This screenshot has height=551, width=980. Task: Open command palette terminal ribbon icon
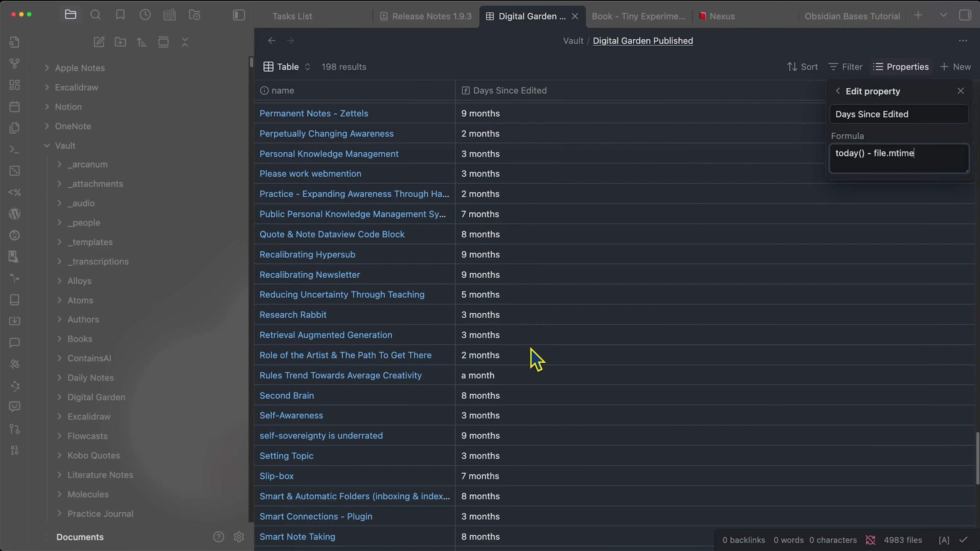click(x=15, y=149)
